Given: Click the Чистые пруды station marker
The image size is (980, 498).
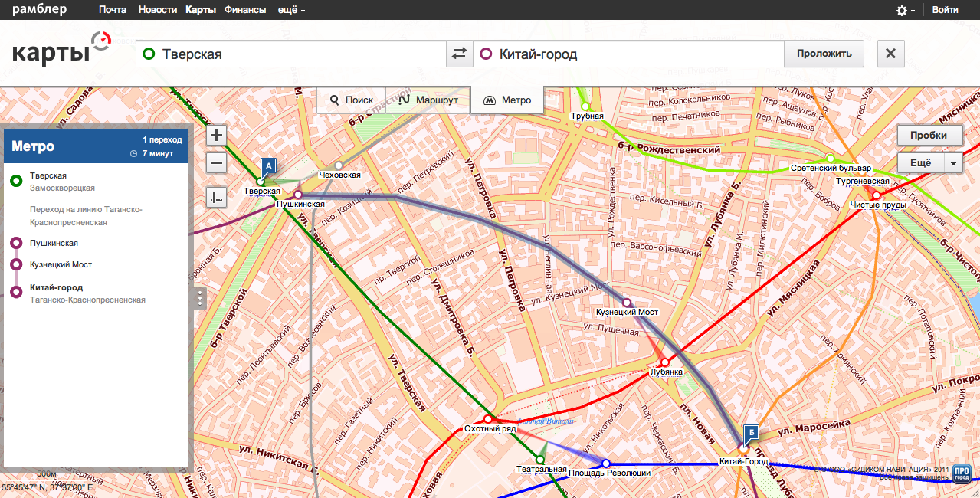Looking at the screenshot, I should [877, 195].
